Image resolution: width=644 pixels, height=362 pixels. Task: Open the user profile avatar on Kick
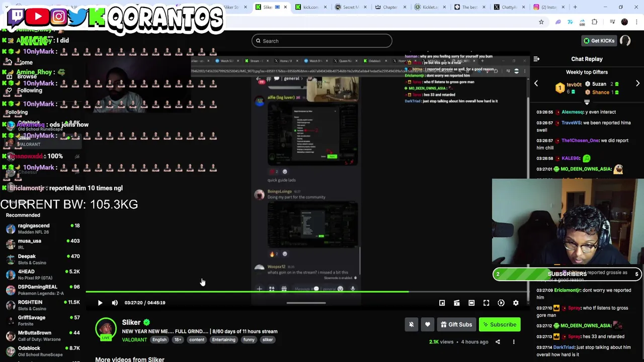point(625,41)
